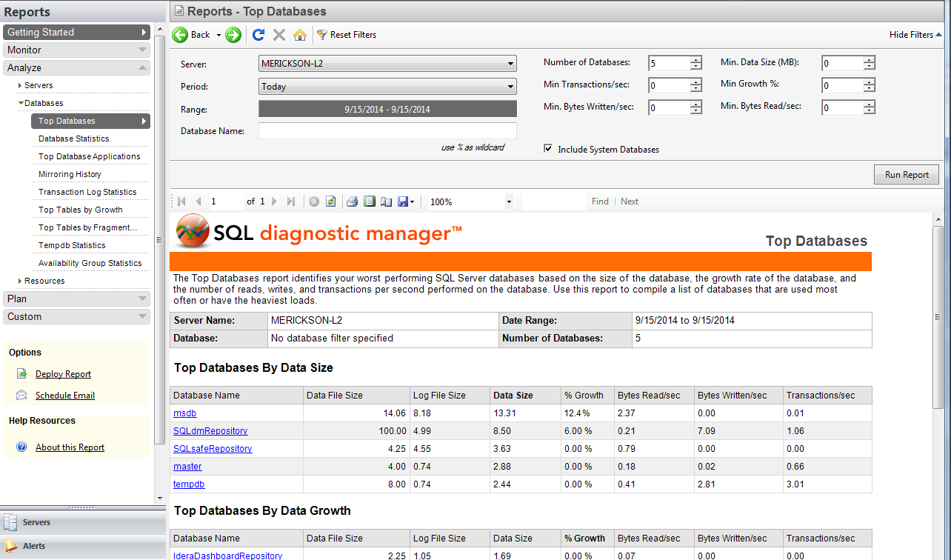951x560 pixels.
Task: Expand the Plan section
Action: pos(77,299)
